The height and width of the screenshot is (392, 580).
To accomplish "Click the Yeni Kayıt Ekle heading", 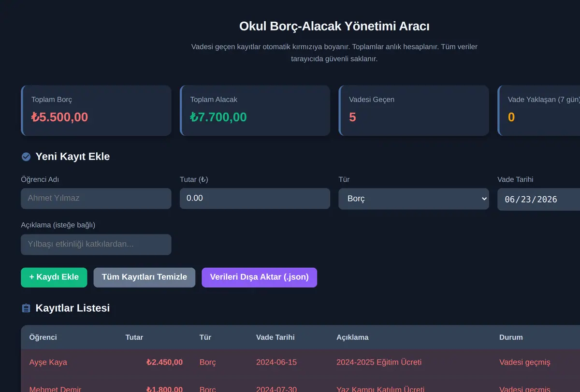I will 72,157.
